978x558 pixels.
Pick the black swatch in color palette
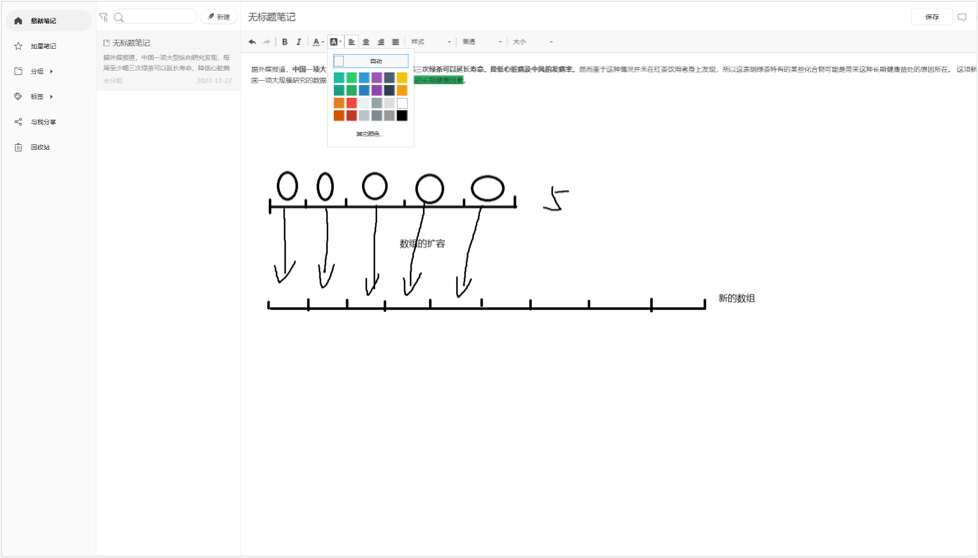pos(402,116)
